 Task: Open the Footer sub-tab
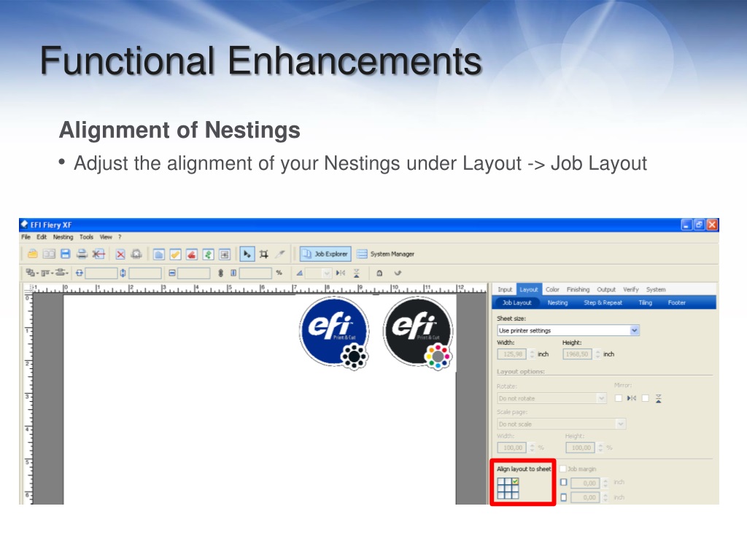(676, 303)
